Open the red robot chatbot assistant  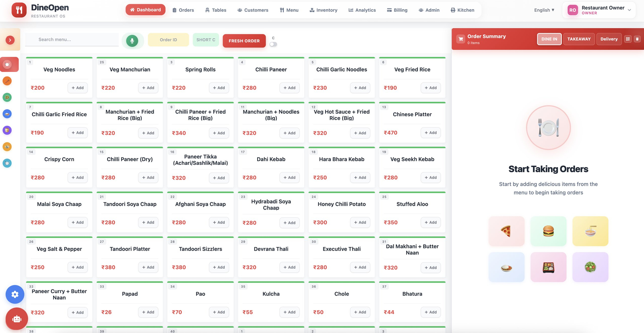pos(17,319)
